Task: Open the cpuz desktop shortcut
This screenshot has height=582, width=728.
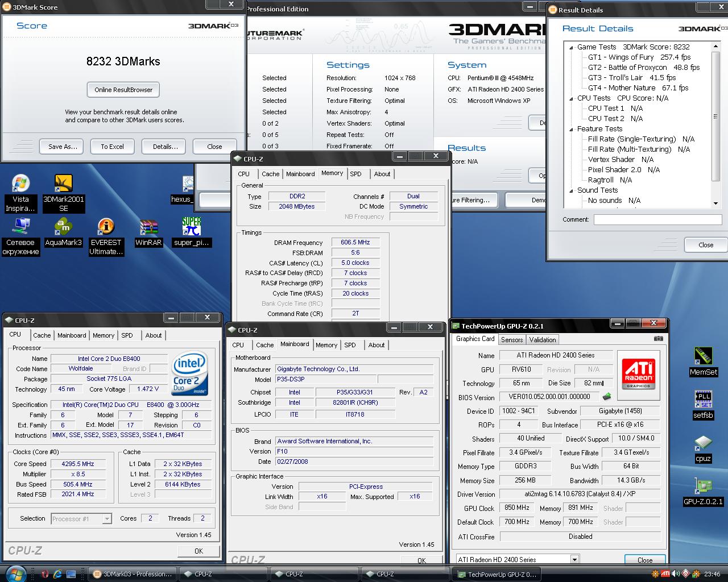Action: (703, 448)
